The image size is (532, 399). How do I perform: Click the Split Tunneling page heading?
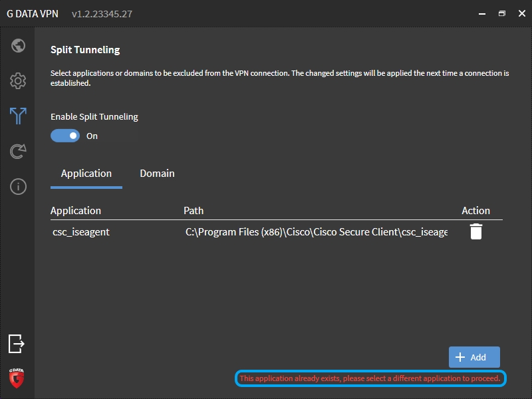(85, 50)
